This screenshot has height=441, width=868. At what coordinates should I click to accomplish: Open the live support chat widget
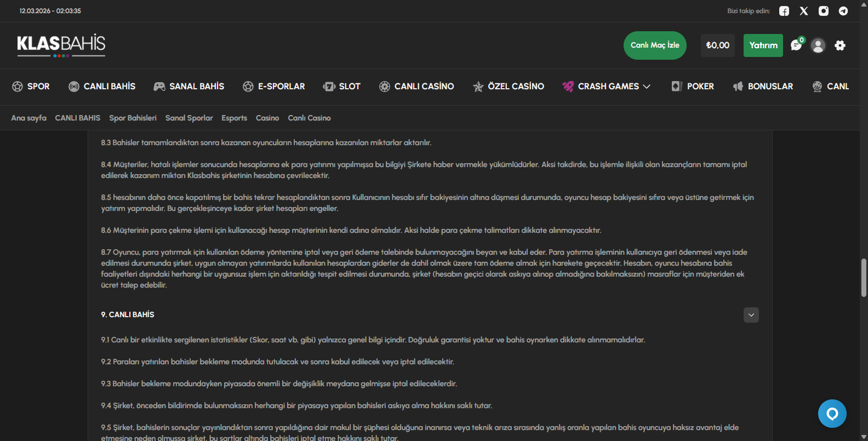832,414
